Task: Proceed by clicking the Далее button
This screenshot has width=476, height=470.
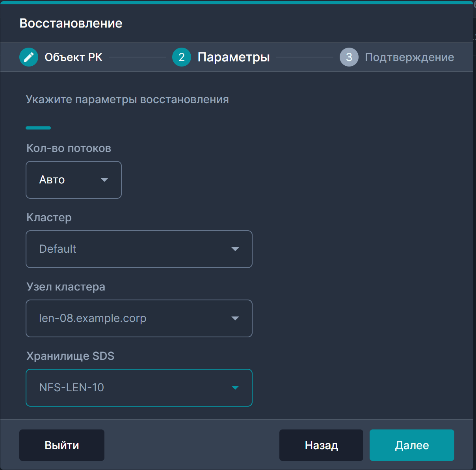Action: click(x=412, y=445)
